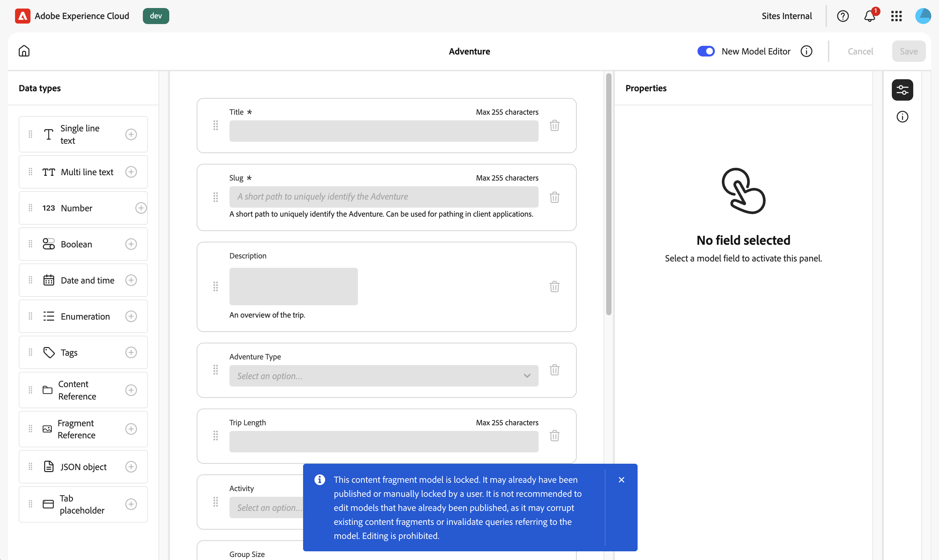939x560 pixels.
Task: Open the notifications bell
Action: pyautogui.click(x=869, y=16)
